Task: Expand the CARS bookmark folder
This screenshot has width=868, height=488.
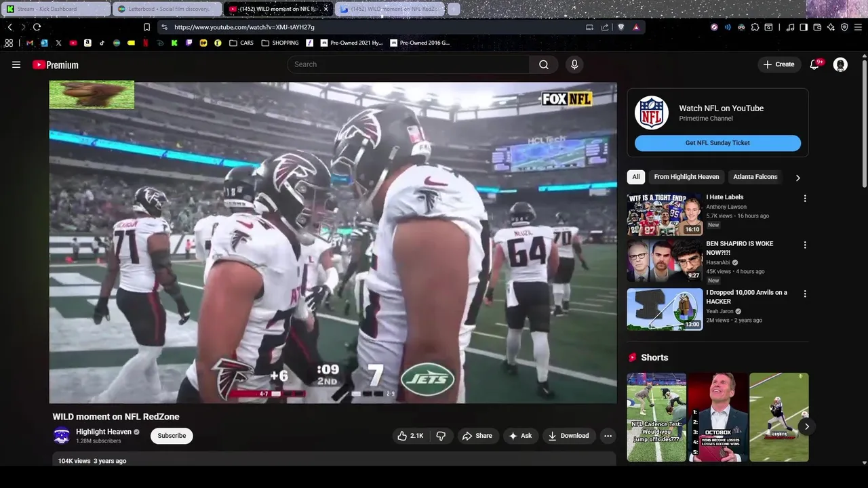Action: tap(241, 43)
